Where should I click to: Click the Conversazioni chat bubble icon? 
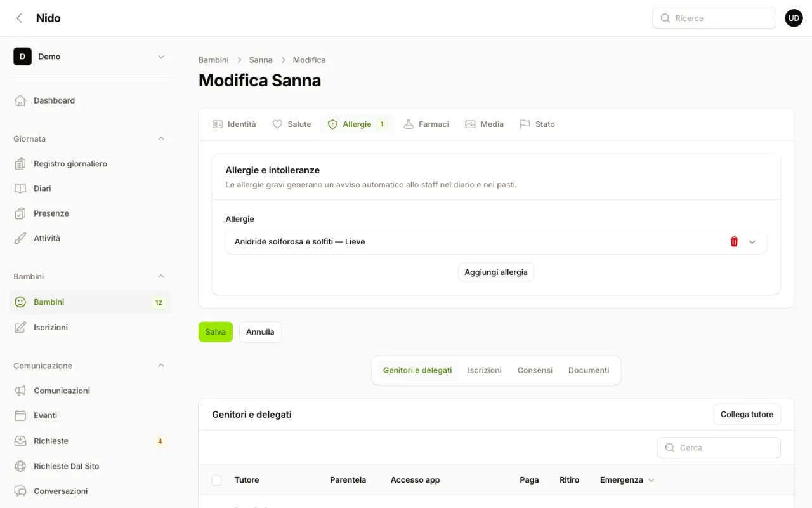tap(20, 491)
